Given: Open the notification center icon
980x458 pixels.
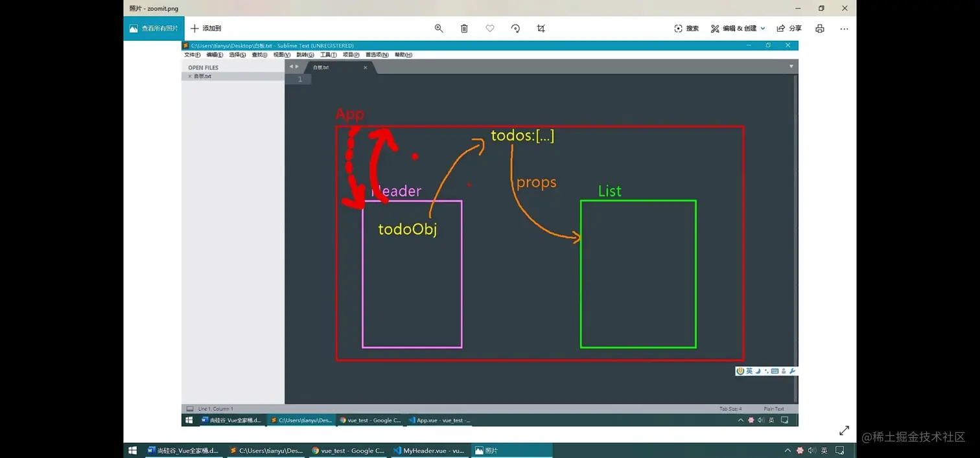Looking at the screenshot, I should point(840,450).
